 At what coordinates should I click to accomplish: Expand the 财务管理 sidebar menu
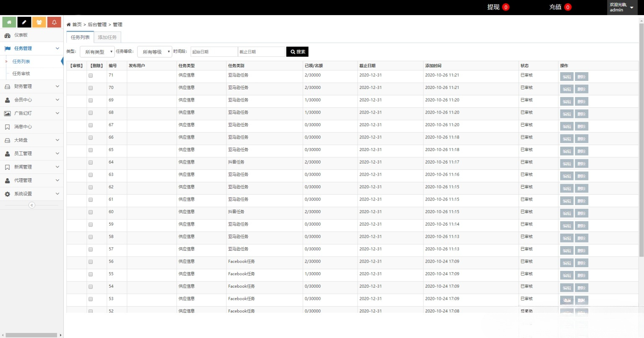(x=31, y=86)
